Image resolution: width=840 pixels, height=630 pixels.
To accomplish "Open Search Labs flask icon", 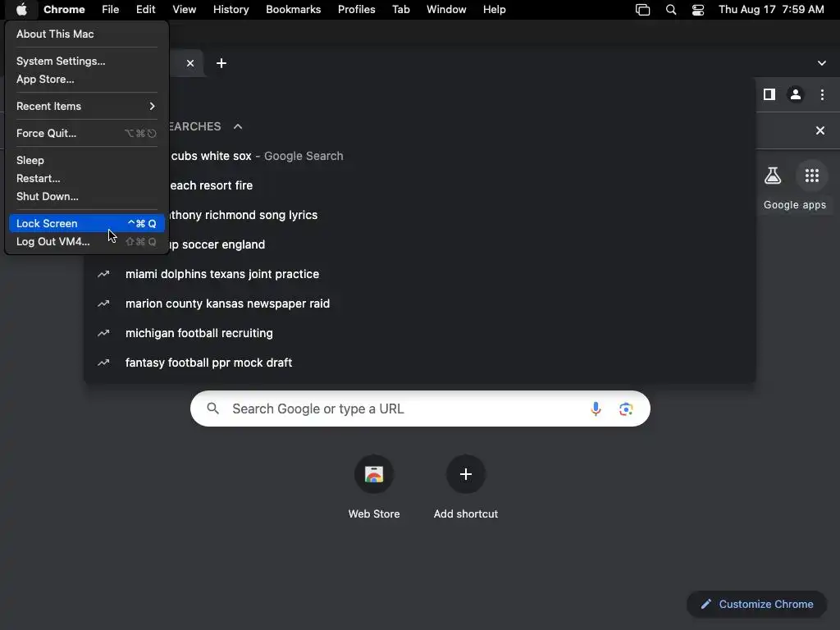I will click(x=773, y=176).
